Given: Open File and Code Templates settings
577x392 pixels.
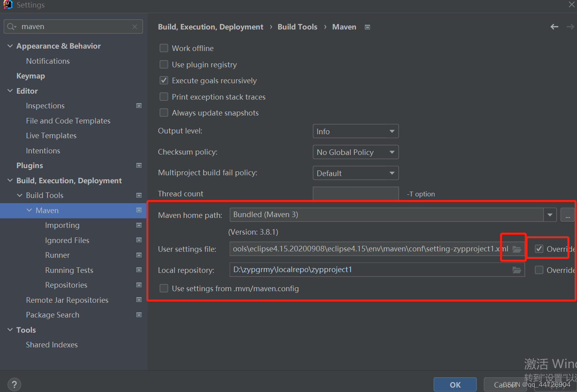Looking at the screenshot, I should click(68, 121).
